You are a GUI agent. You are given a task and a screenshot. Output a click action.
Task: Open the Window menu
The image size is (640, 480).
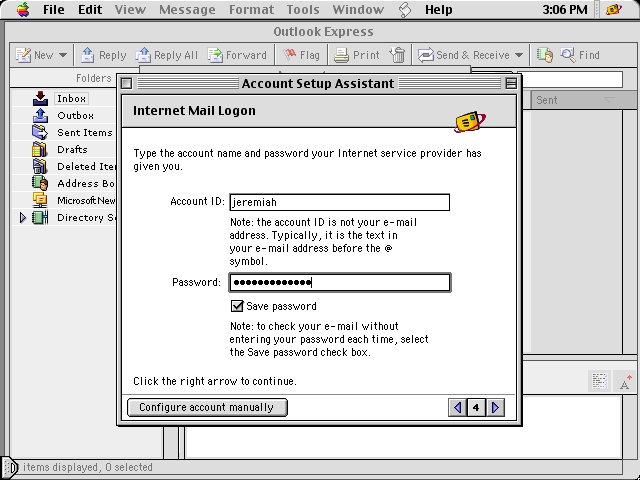tap(358, 9)
